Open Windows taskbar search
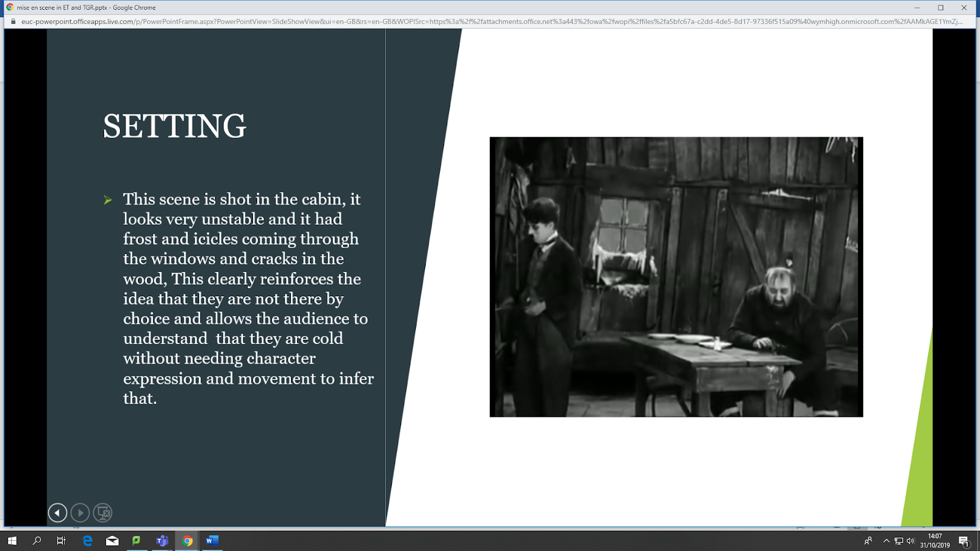Screen dimensions: 980x551 pyautogui.click(x=37, y=541)
